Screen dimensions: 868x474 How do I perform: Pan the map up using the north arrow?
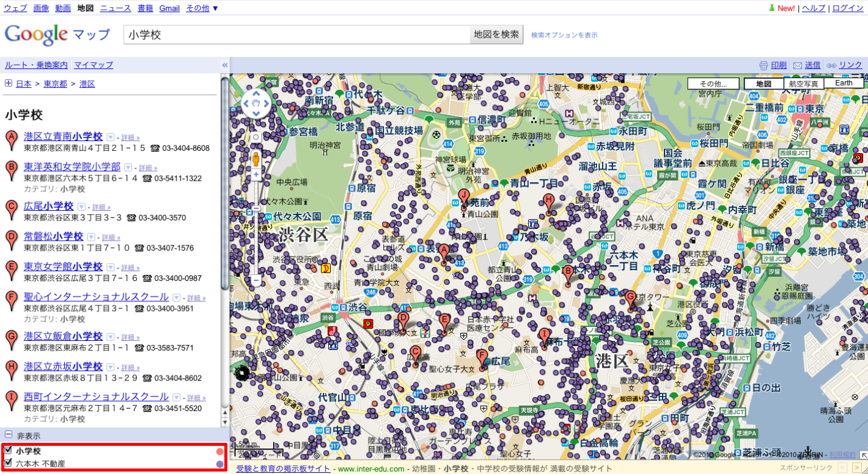[256, 93]
